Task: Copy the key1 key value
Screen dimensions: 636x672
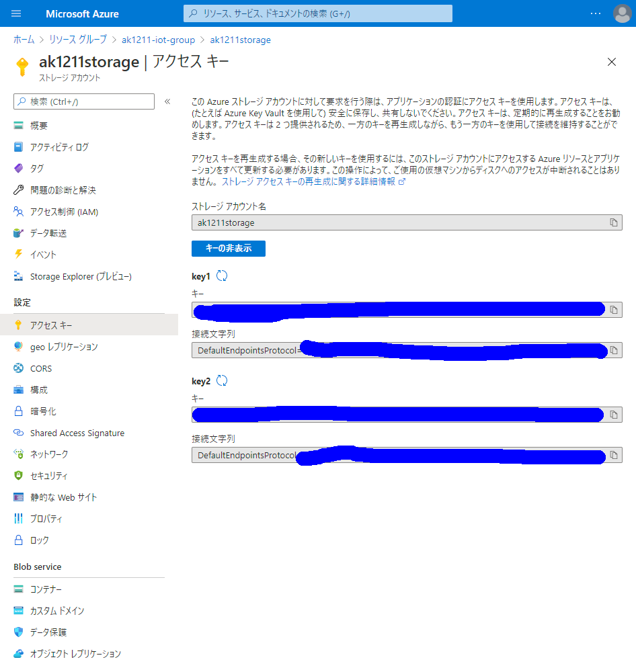Action: 613,310
